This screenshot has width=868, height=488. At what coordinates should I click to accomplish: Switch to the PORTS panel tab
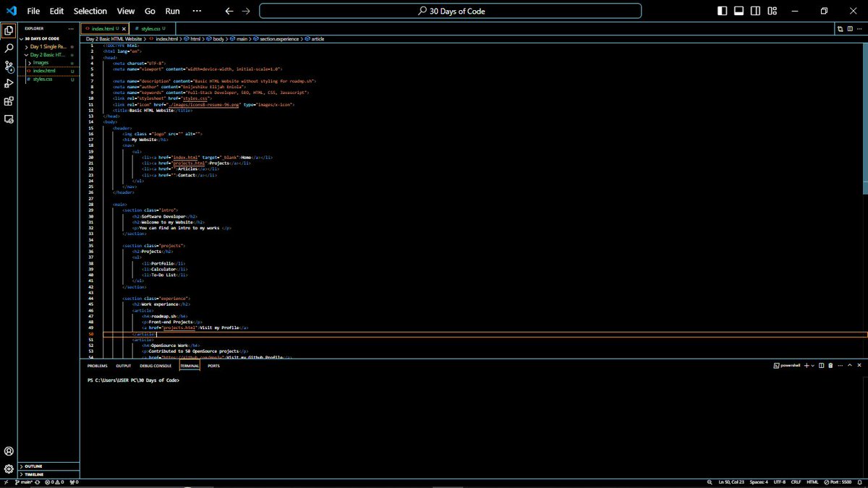click(213, 366)
